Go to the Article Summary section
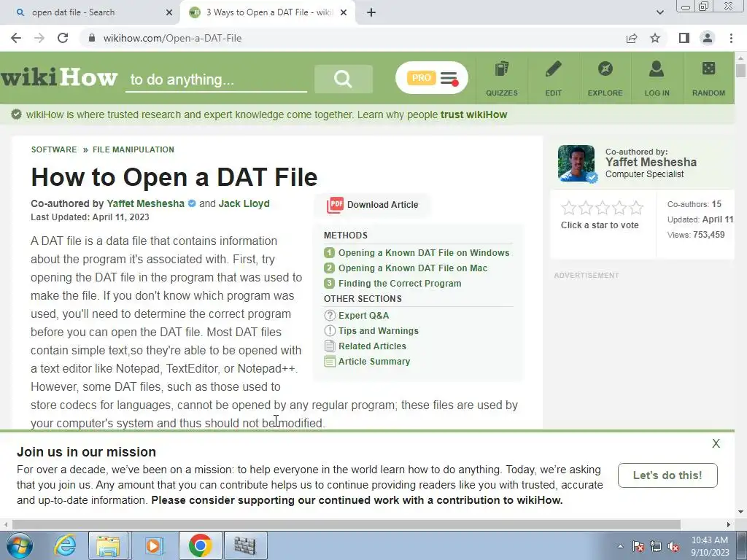 374,361
